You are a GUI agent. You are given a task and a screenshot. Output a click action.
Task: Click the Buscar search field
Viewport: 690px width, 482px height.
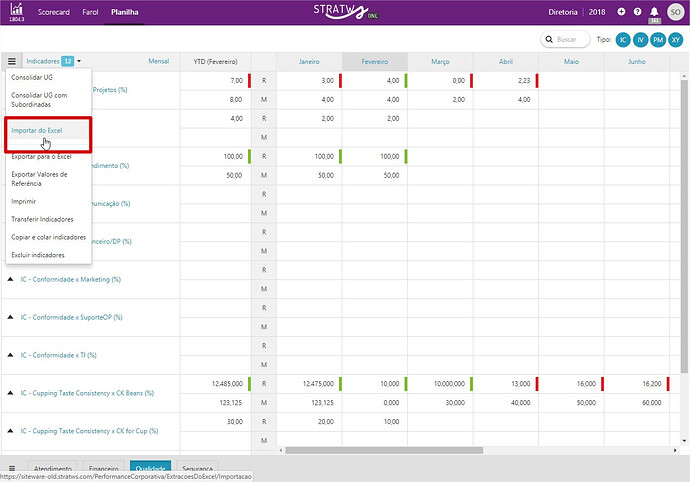(566, 40)
